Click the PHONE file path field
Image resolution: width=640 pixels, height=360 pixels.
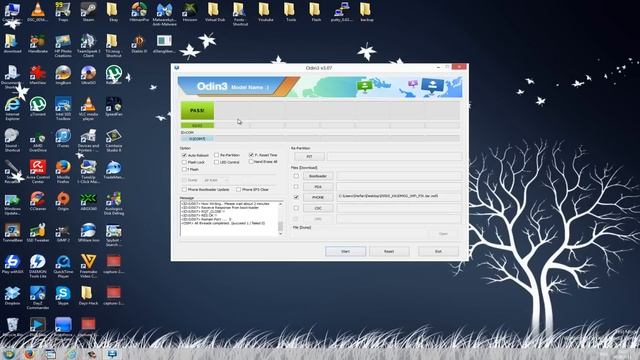click(x=399, y=196)
